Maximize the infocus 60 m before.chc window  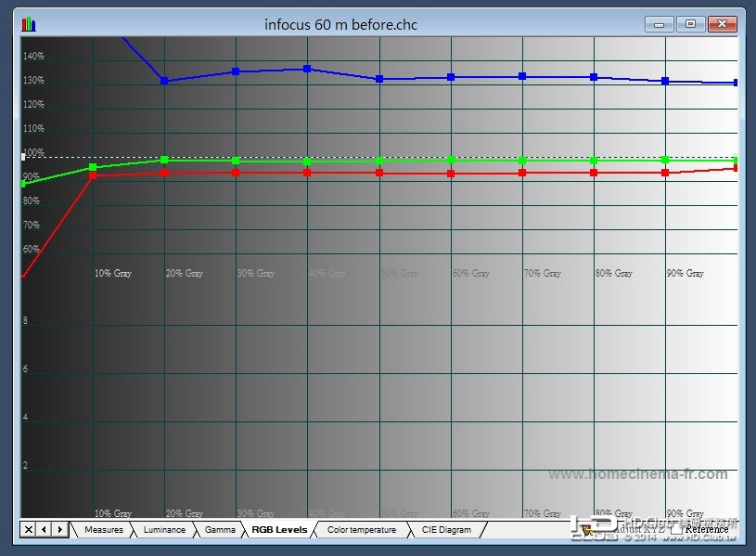pyautogui.click(x=690, y=24)
